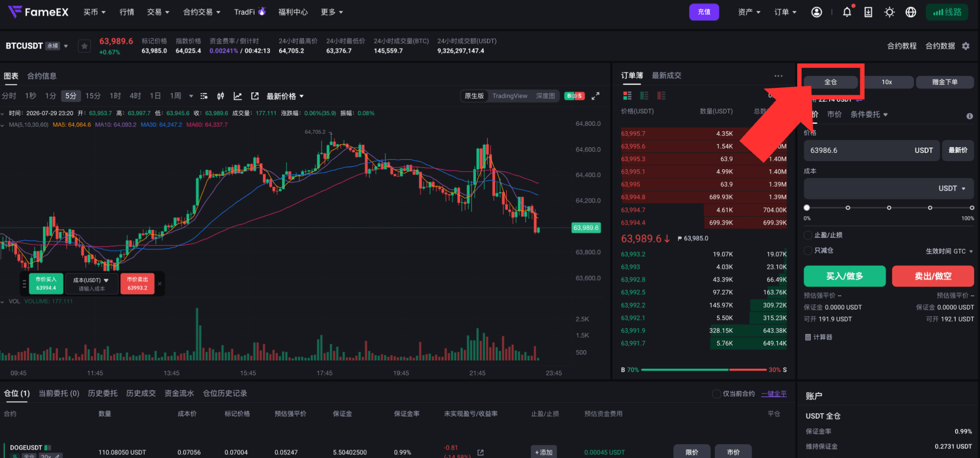Change the candlestick chart type icon
This screenshot has height=458, width=980.
tap(221, 96)
